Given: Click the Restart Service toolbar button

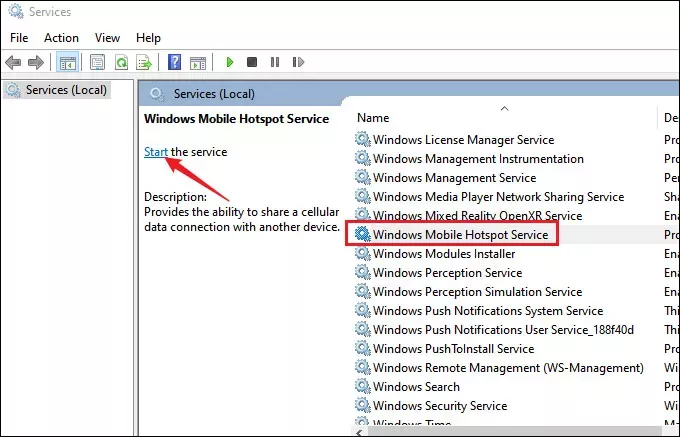Looking at the screenshot, I should click(298, 62).
